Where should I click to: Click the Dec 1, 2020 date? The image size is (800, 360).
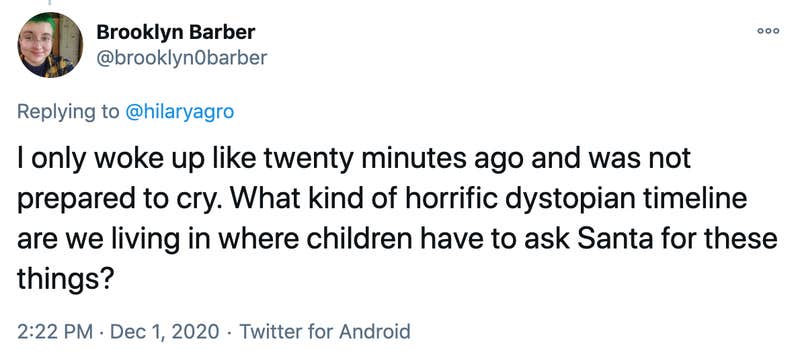[x=164, y=332]
